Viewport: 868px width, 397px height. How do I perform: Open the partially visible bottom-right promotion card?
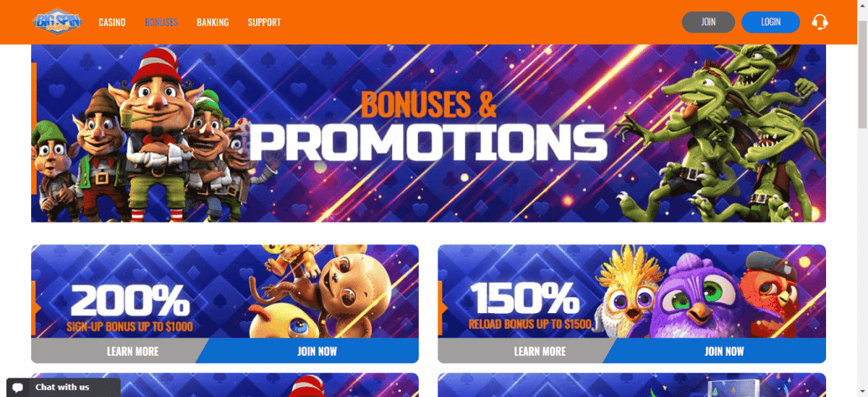click(632, 385)
